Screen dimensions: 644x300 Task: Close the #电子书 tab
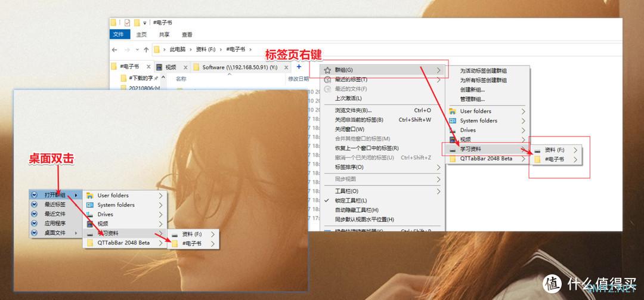coord(148,67)
